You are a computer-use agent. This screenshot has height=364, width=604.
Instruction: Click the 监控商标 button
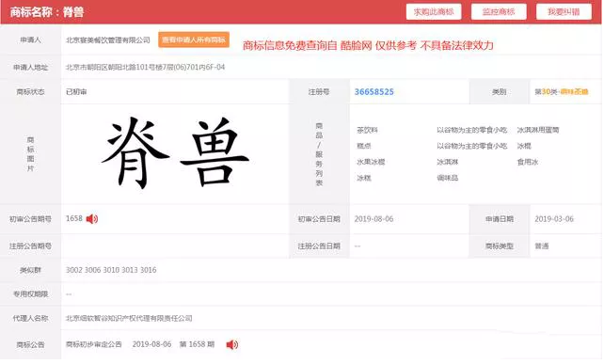[500, 12]
